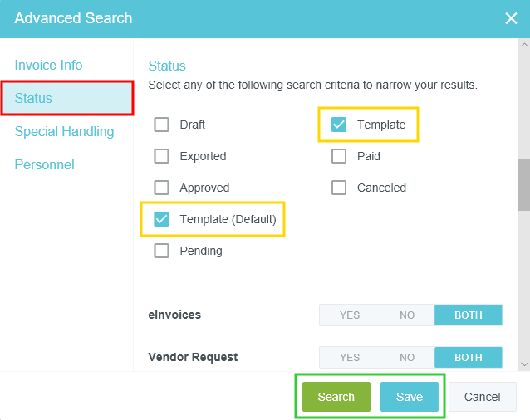
Task: Check the Draft status checkbox
Action: pyautogui.click(x=161, y=125)
